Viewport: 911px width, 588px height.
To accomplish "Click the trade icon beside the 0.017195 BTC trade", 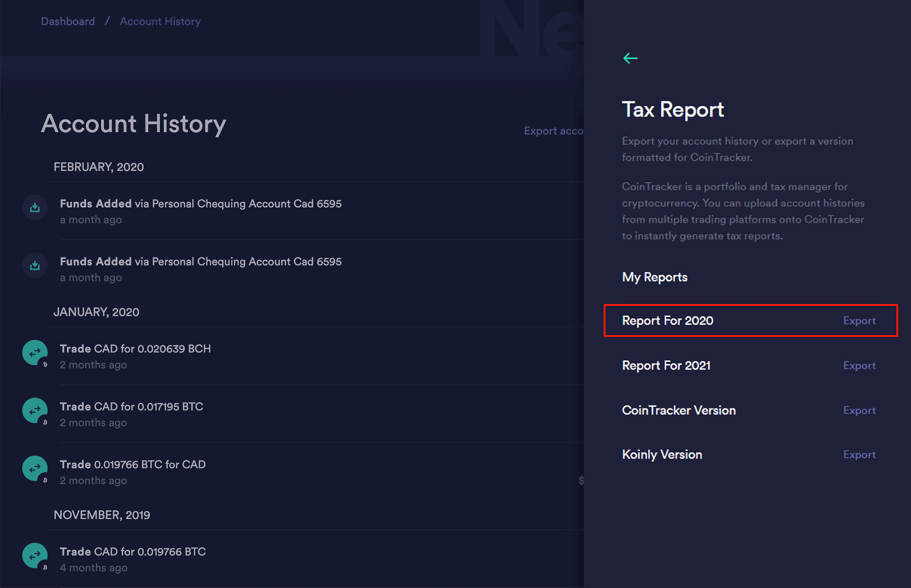I will [x=35, y=410].
